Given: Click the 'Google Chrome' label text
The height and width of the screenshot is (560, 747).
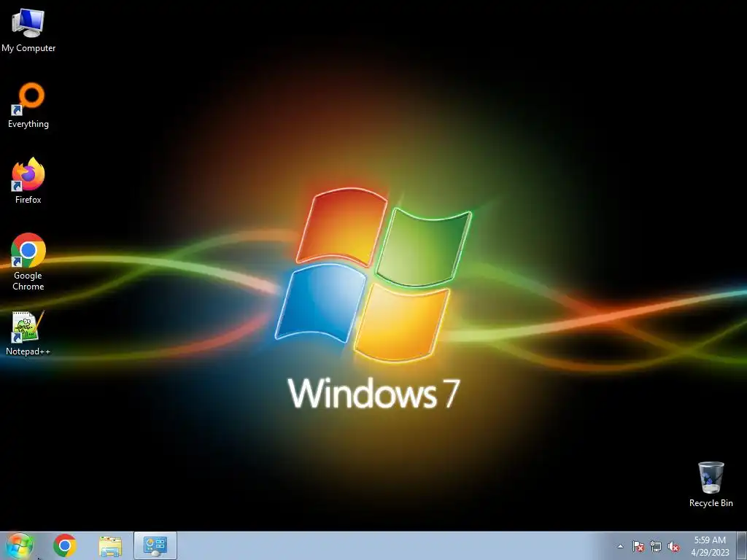Looking at the screenshot, I should pyautogui.click(x=28, y=281).
